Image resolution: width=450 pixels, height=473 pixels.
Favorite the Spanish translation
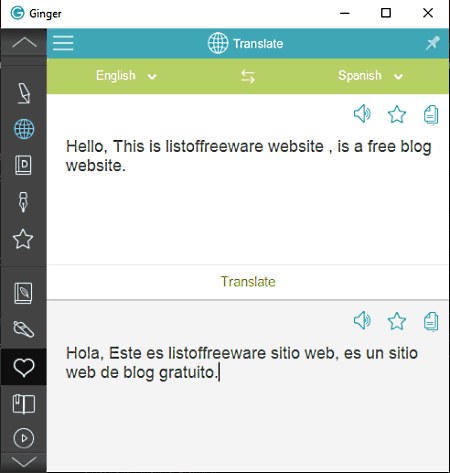tap(397, 321)
